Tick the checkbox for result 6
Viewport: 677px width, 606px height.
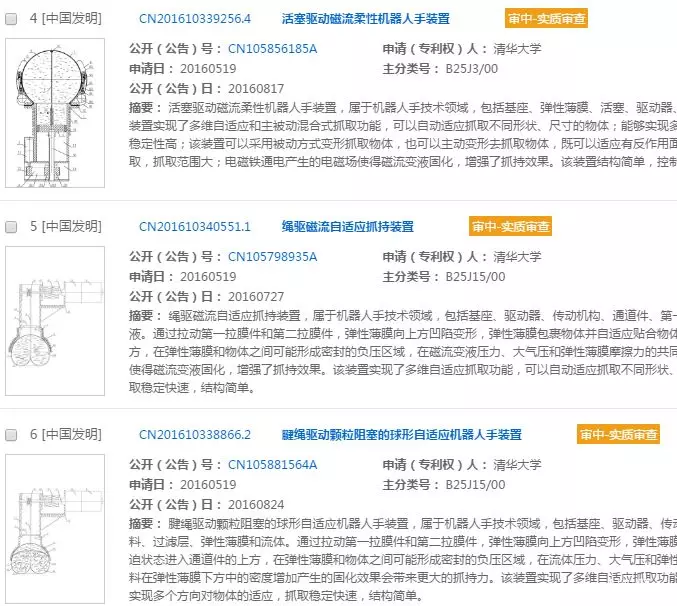(x=11, y=435)
